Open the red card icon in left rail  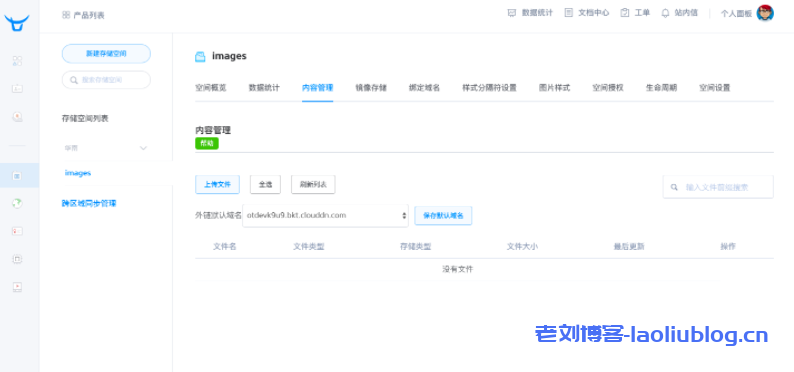(17, 231)
